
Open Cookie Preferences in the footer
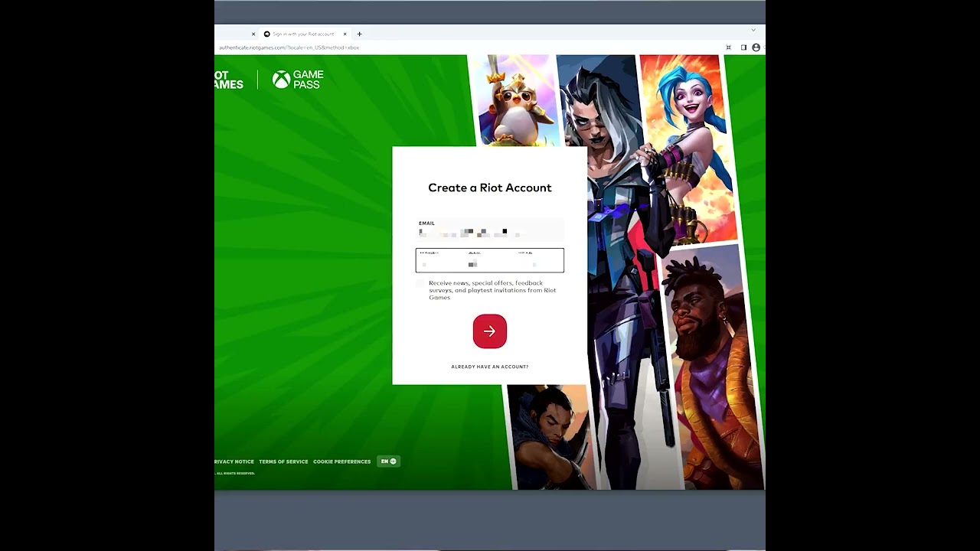[341, 461]
